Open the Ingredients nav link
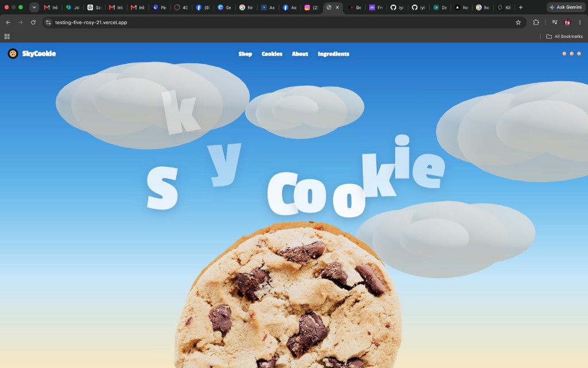This screenshot has width=588, height=368. (x=334, y=54)
